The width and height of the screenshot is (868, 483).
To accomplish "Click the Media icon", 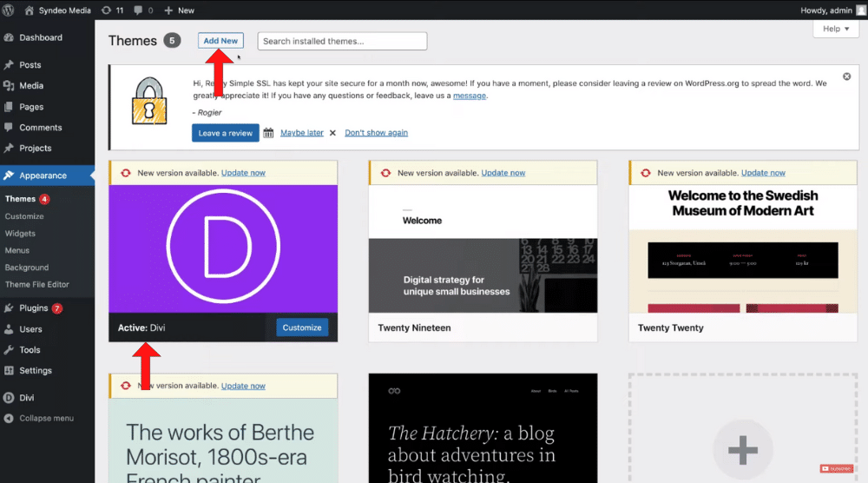I will (x=9, y=86).
